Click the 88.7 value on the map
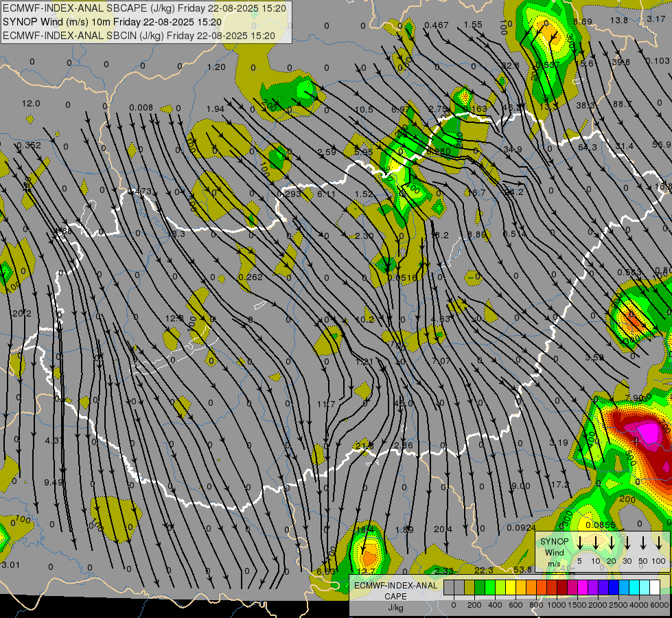This screenshot has width=672, height=618. pos(623,104)
